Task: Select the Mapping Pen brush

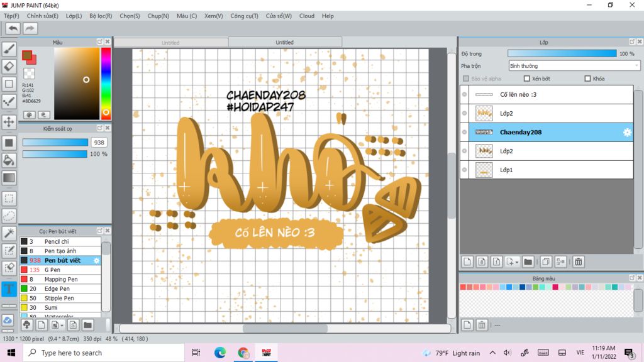Action: (60, 279)
